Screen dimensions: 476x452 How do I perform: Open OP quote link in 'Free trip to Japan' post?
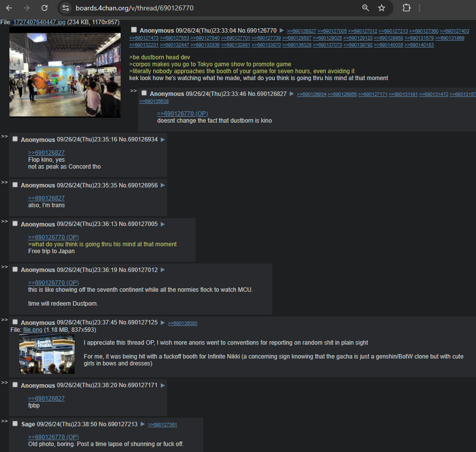tap(53, 237)
